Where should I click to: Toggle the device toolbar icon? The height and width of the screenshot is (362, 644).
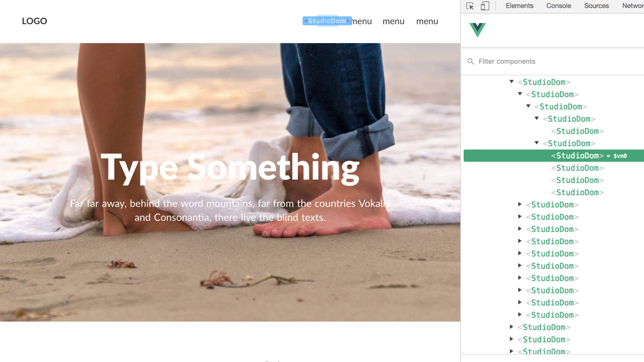pyautogui.click(x=485, y=6)
